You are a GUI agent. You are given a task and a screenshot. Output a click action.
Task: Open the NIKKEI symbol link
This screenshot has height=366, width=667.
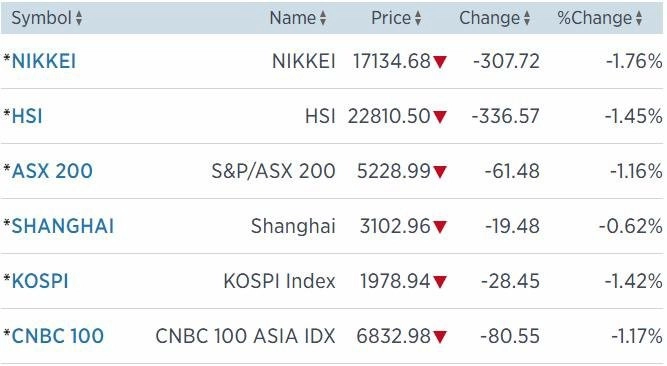click(x=44, y=61)
